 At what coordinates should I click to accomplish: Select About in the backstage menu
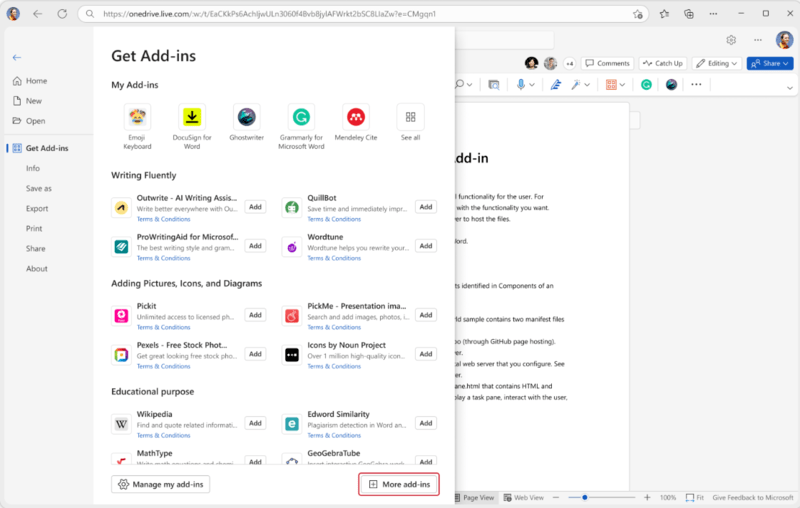(x=37, y=269)
